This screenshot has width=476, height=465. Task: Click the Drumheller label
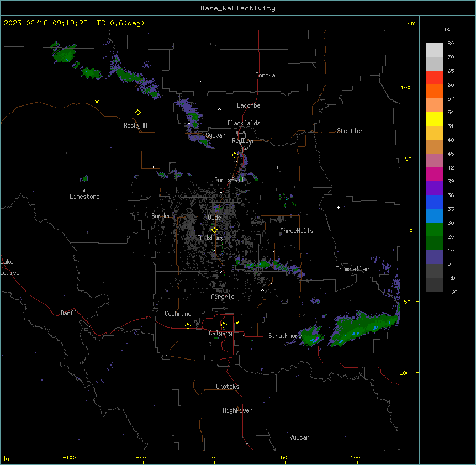click(x=352, y=269)
